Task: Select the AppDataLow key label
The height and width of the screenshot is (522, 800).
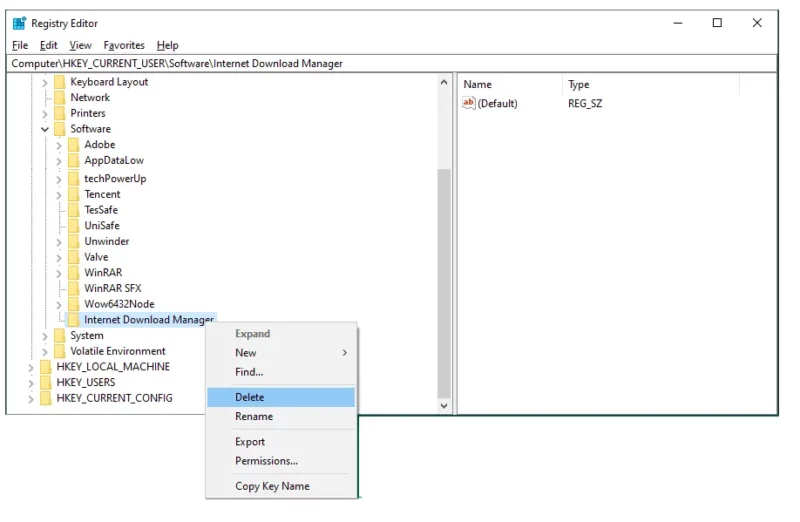Action: [x=114, y=161]
